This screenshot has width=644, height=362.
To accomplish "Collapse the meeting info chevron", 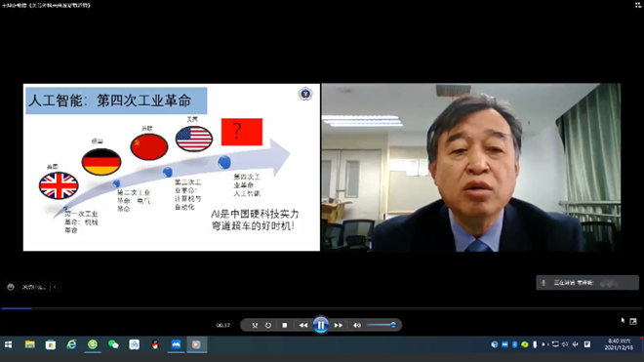I will [55, 287].
